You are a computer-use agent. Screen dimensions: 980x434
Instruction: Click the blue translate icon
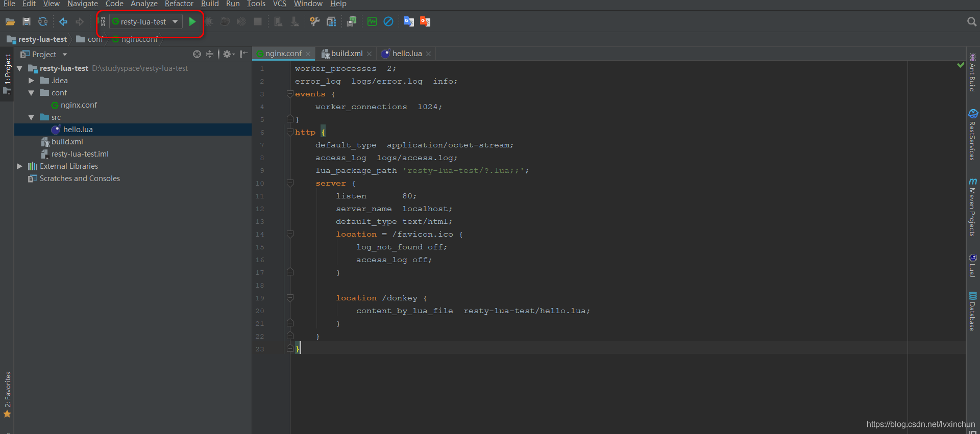[409, 21]
